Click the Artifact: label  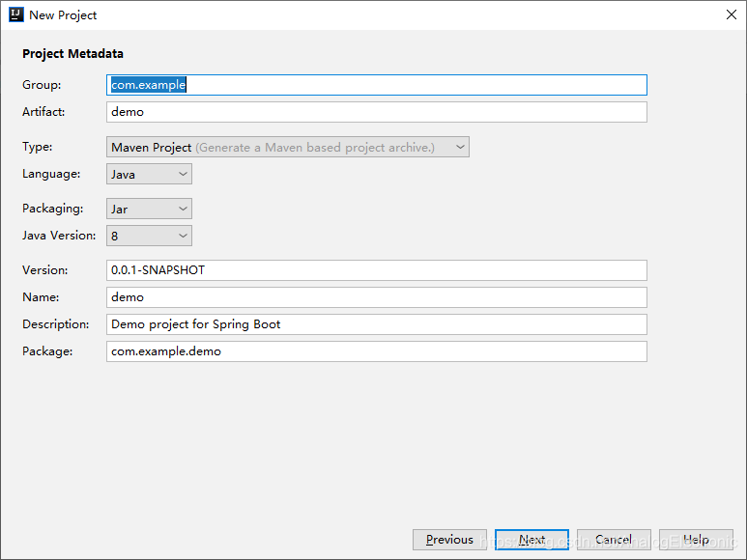[43, 112]
